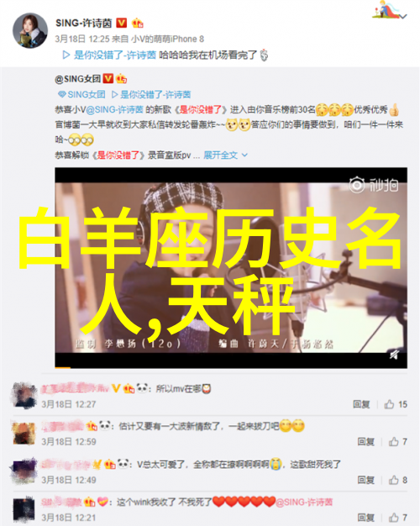Click the crown membership icon beside SING-许诗茵
This screenshot has width=420, height=526.
tap(138, 23)
